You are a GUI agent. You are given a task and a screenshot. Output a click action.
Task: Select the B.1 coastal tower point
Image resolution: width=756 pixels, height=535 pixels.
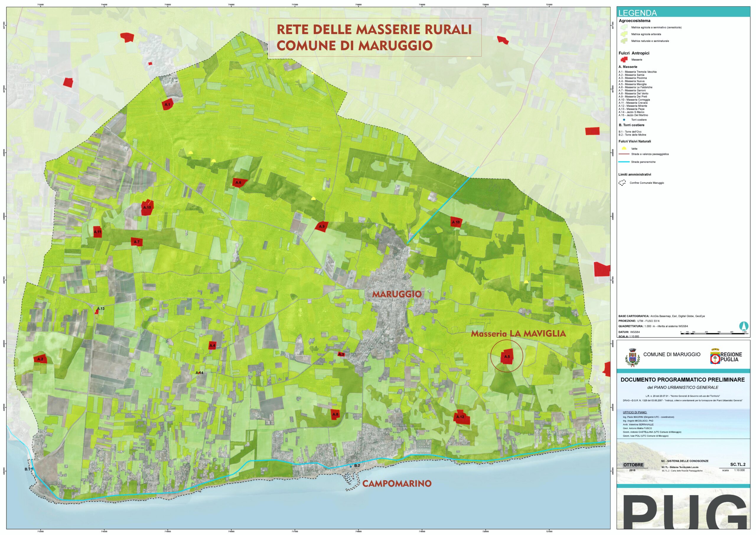pyautogui.click(x=32, y=469)
